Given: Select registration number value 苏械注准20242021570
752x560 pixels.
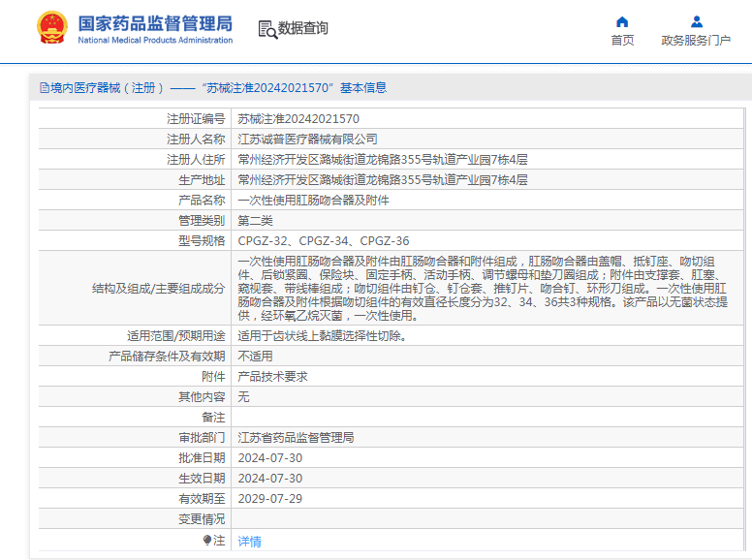Looking at the screenshot, I should pyautogui.click(x=298, y=119).
